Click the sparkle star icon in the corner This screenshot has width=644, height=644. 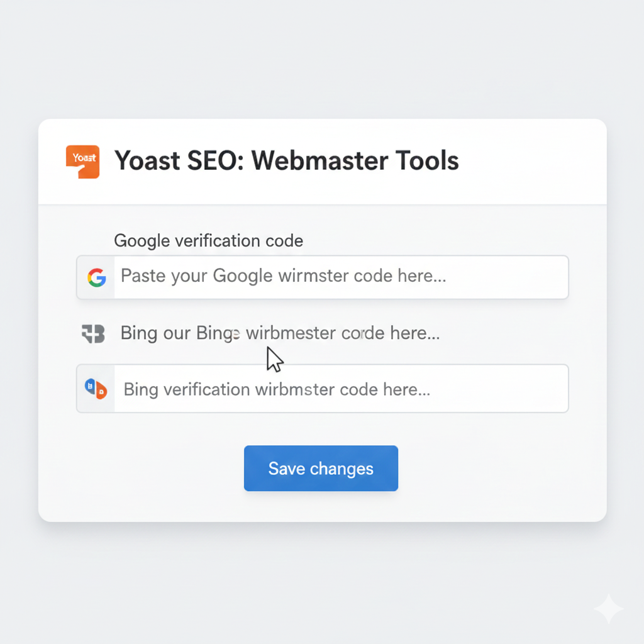point(608,609)
